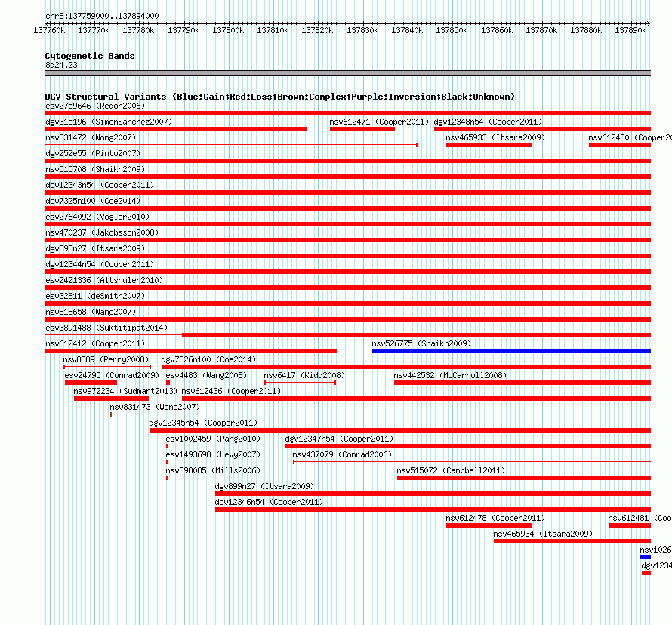Viewport: 672px width, 625px height.
Task: Select nsv470237 (Jakobsson2008) label
Action: point(102,232)
